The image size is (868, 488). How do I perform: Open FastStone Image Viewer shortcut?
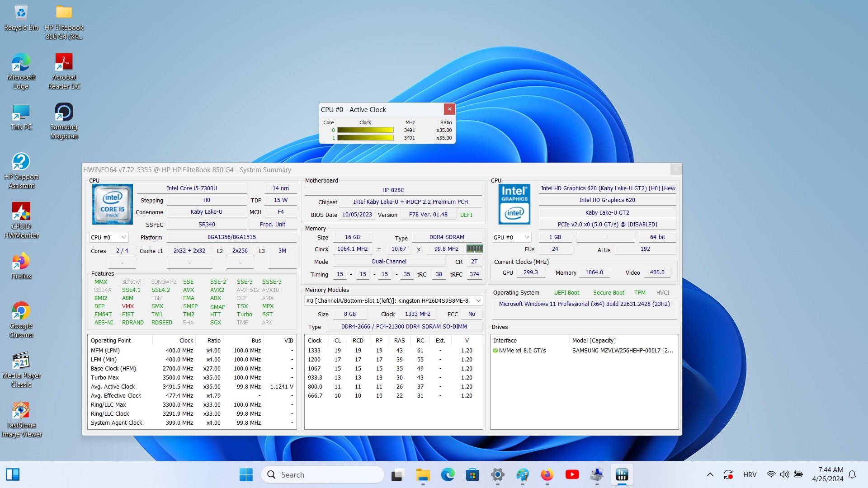[21, 419]
